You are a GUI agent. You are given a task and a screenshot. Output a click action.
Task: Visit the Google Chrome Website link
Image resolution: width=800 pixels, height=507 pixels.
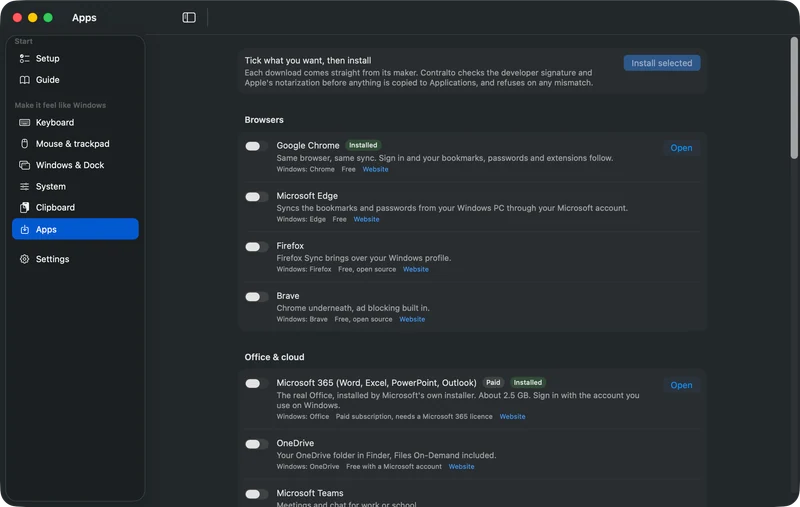tap(376, 169)
